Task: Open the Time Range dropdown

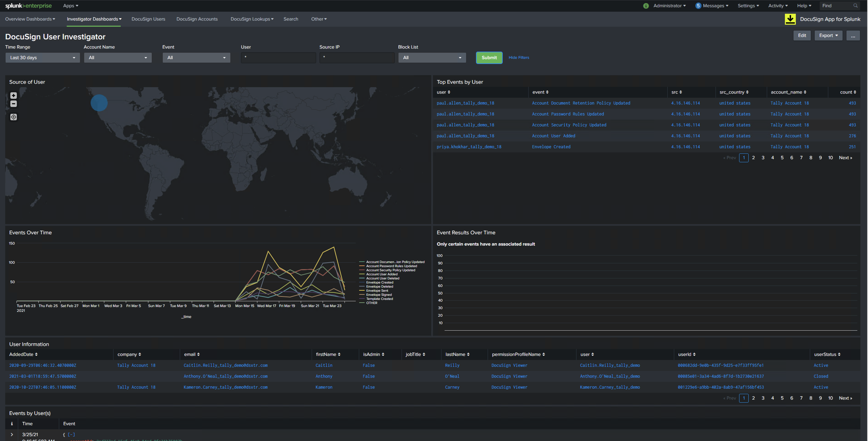Action: click(x=42, y=57)
